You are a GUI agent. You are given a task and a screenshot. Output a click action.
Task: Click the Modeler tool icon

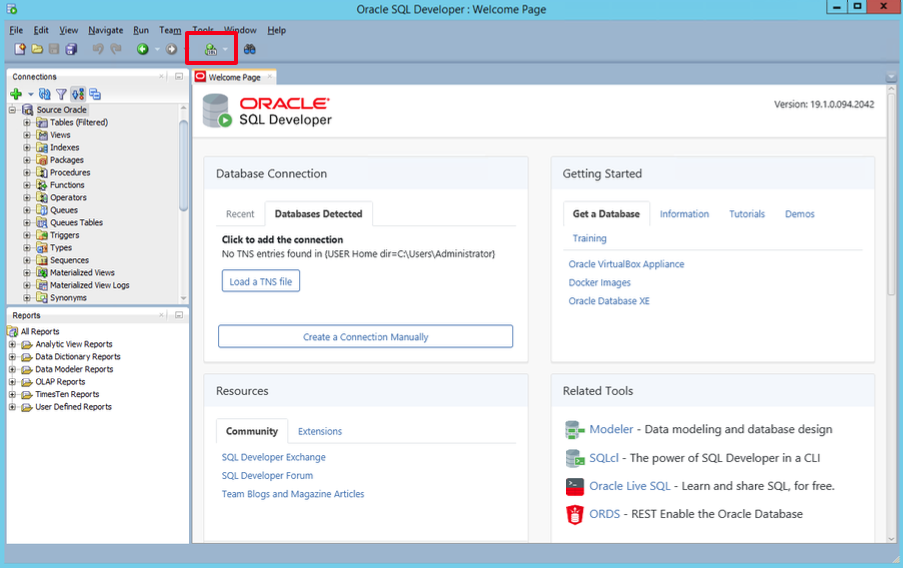(574, 430)
